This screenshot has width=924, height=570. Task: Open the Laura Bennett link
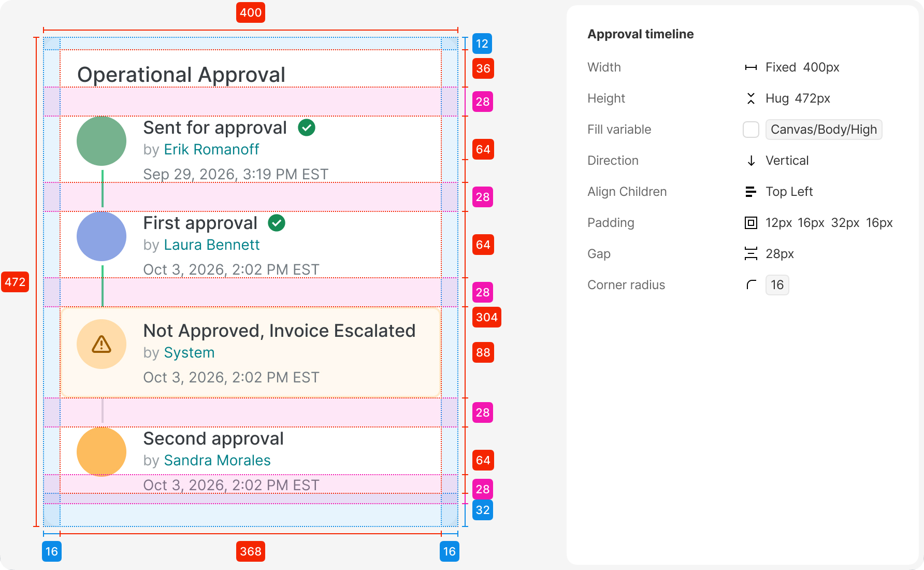(x=211, y=245)
